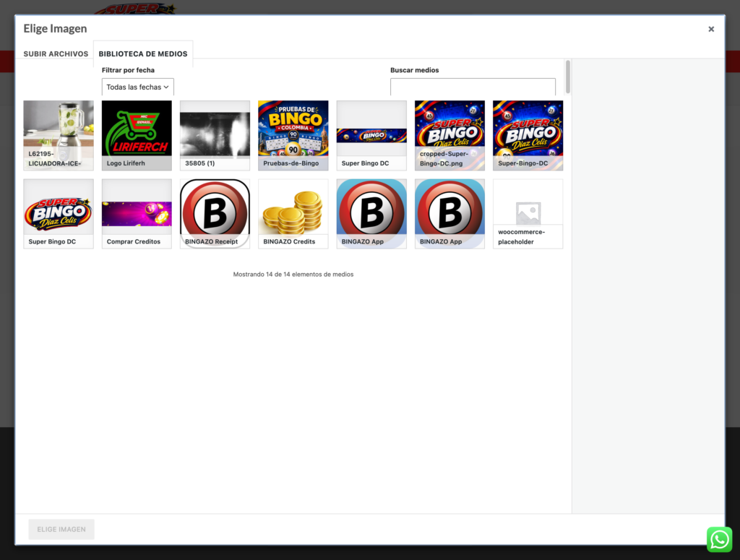The height and width of the screenshot is (560, 740).
Task: Choose the Super-Bingo-DC square thumbnail
Action: [528, 135]
